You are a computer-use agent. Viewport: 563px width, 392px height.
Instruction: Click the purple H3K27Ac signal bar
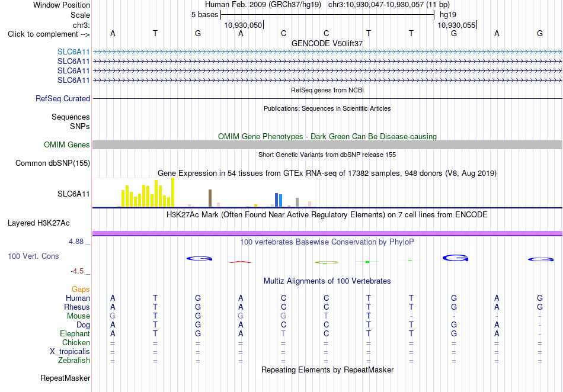click(x=327, y=233)
